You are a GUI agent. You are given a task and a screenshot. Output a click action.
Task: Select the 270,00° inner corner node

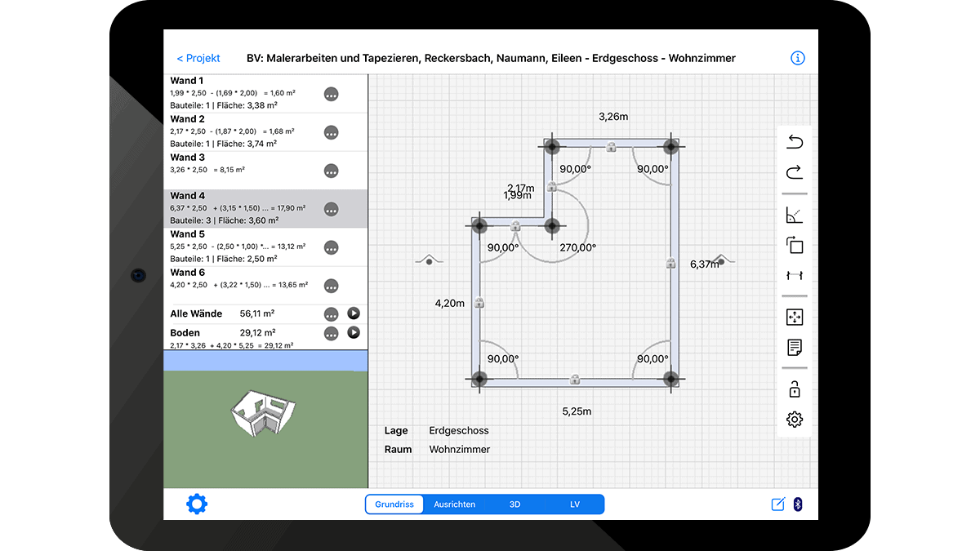pyautogui.click(x=551, y=225)
